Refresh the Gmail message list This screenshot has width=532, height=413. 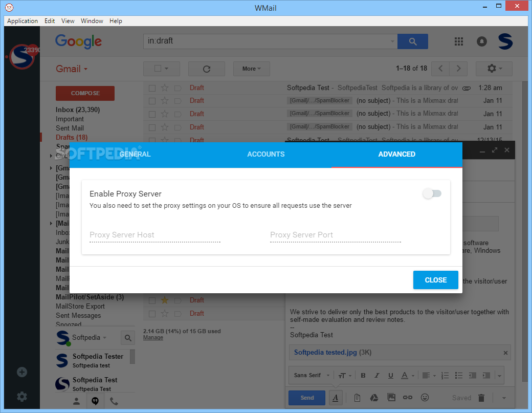pos(207,69)
